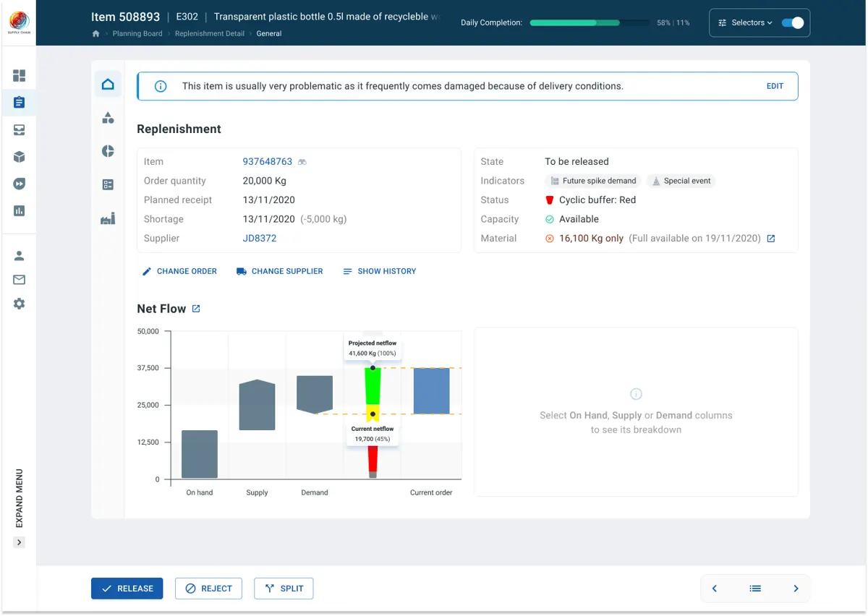Open the mail envelope icon in sidebar
This screenshot has height=616, width=868.
(x=20, y=280)
